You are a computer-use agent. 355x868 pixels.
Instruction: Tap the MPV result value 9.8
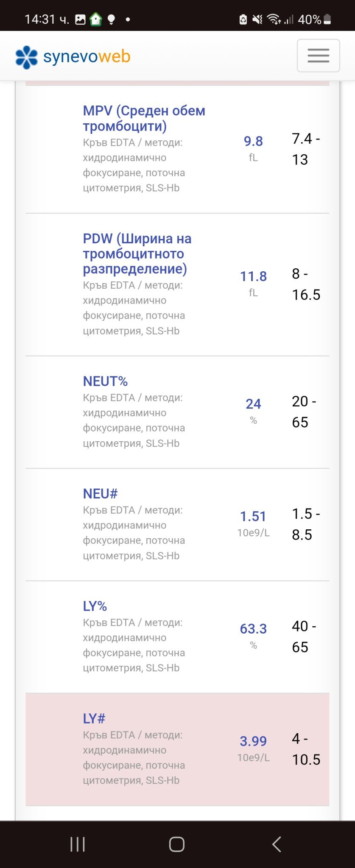click(253, 141)
